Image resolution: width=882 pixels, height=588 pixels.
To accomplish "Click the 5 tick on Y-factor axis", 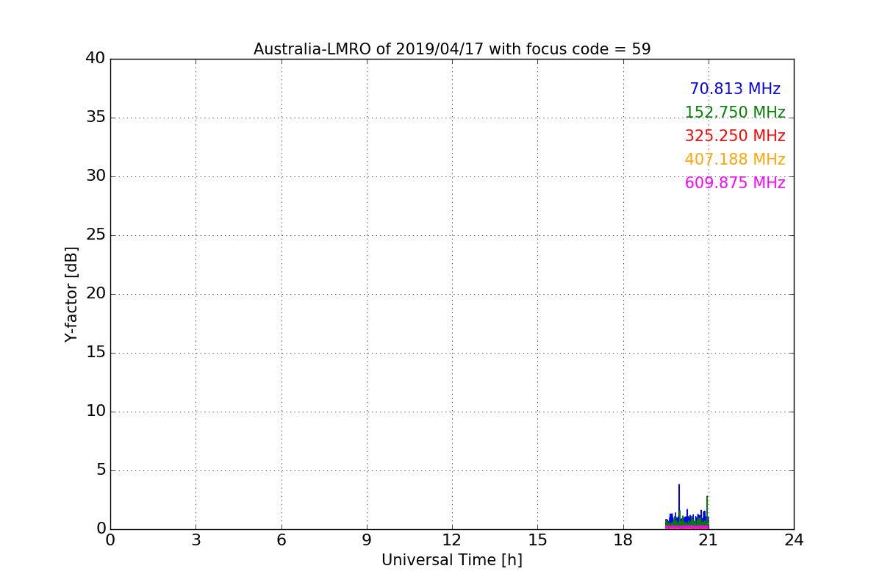I will [101, 470].
